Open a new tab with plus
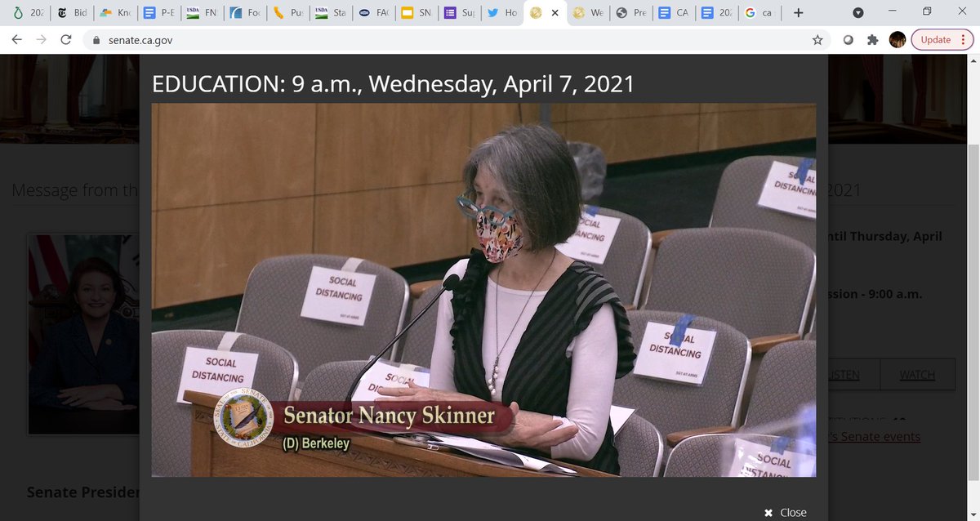This screenshot has width=980, height=521. [x=798, y=13]
